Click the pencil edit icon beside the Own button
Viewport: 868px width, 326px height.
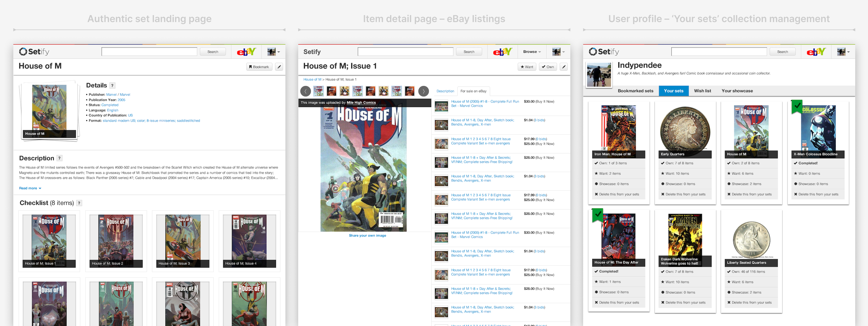[x=564, y=67]
